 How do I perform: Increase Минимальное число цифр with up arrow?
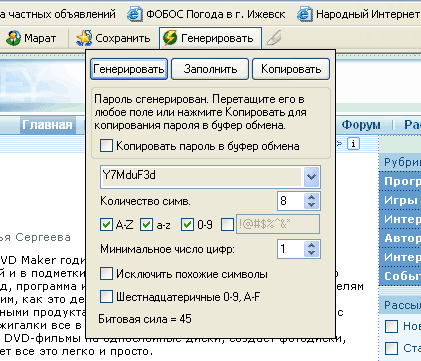[x=312, y=245]
